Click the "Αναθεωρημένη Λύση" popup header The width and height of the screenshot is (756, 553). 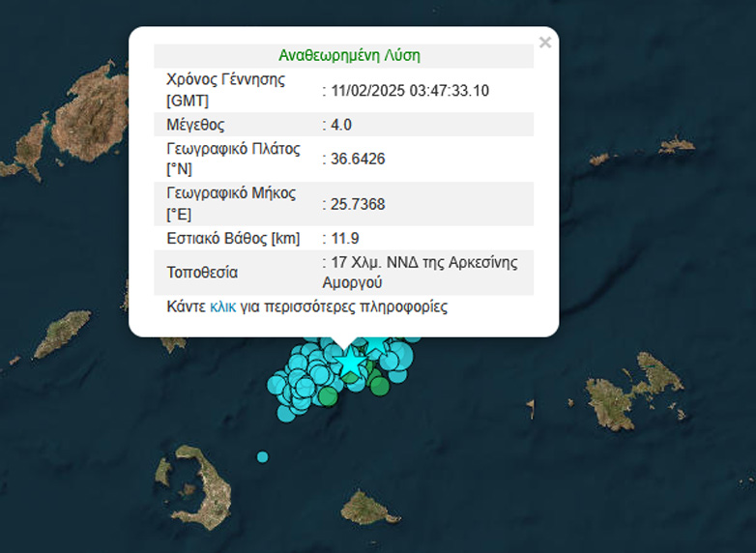[x=349, y=56]
